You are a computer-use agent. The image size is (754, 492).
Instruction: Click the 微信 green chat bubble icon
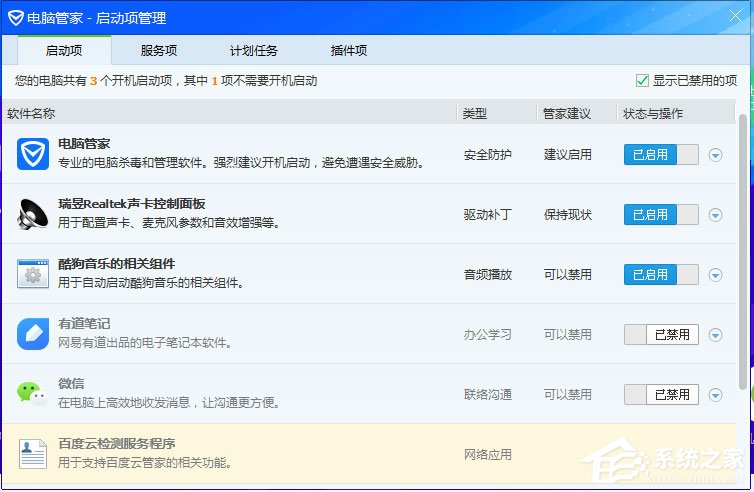coord(32,393)
